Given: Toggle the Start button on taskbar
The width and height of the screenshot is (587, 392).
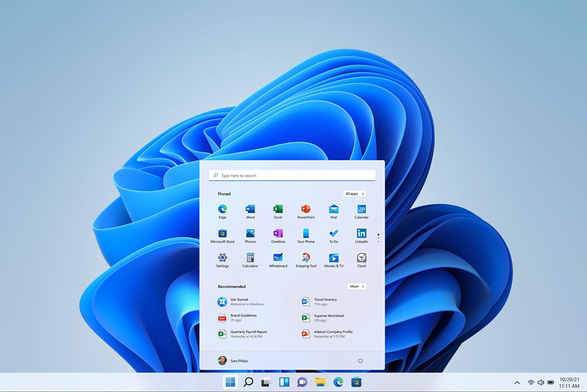Looking at the screenshot, I should pyautogui.click(x=230, y=383).
